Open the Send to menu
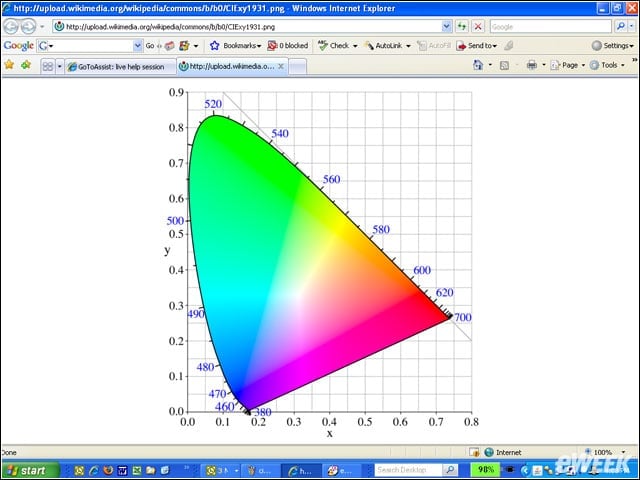The width and height of the screenshot is (640, 480). (477, 46)
